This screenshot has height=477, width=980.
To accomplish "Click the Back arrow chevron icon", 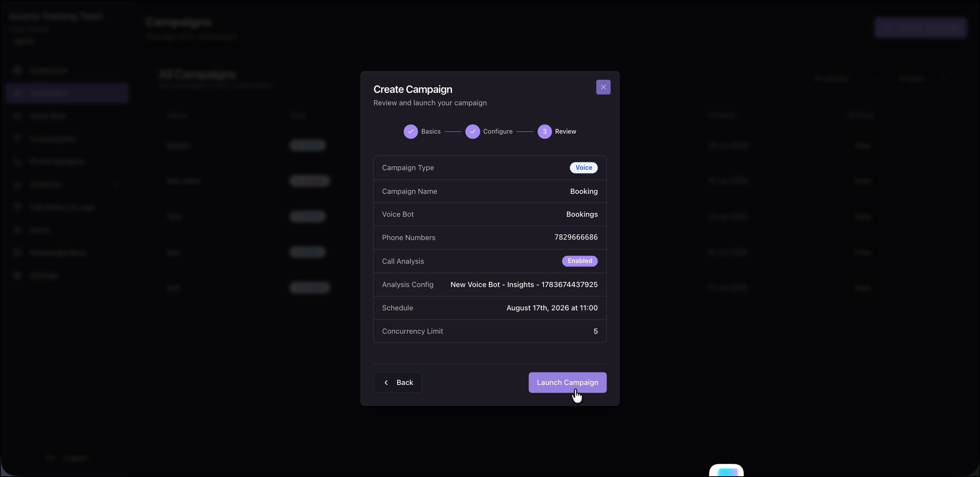I will tap(386, 383).
